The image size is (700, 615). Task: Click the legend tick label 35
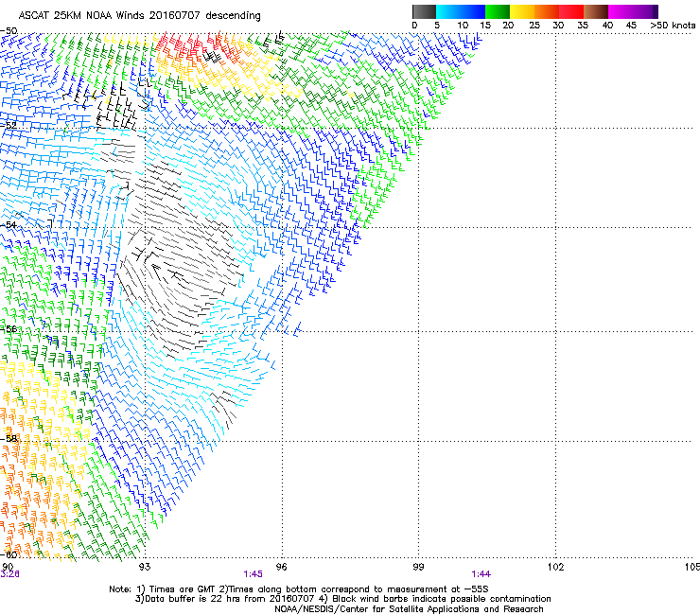coord(583,26)
